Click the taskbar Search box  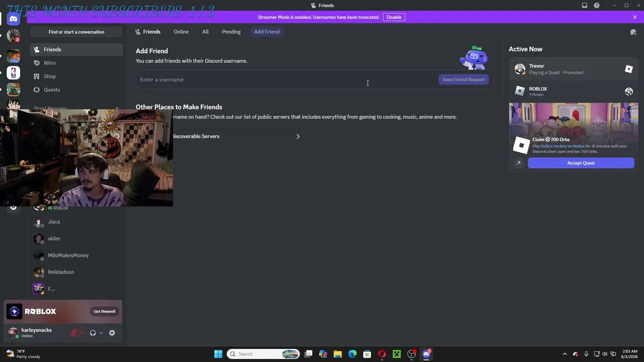pos(263,354)
